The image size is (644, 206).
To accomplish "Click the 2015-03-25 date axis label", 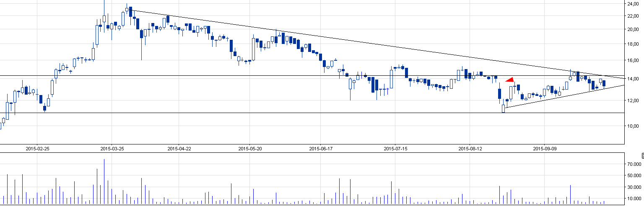I will pyautogui.click(x=112, y=149).
